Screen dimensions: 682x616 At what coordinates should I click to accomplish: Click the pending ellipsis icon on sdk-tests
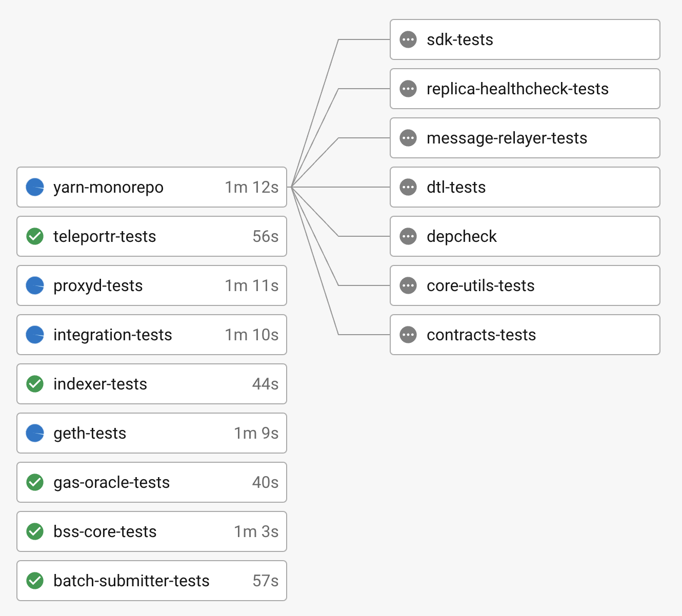tap(408, 39)
